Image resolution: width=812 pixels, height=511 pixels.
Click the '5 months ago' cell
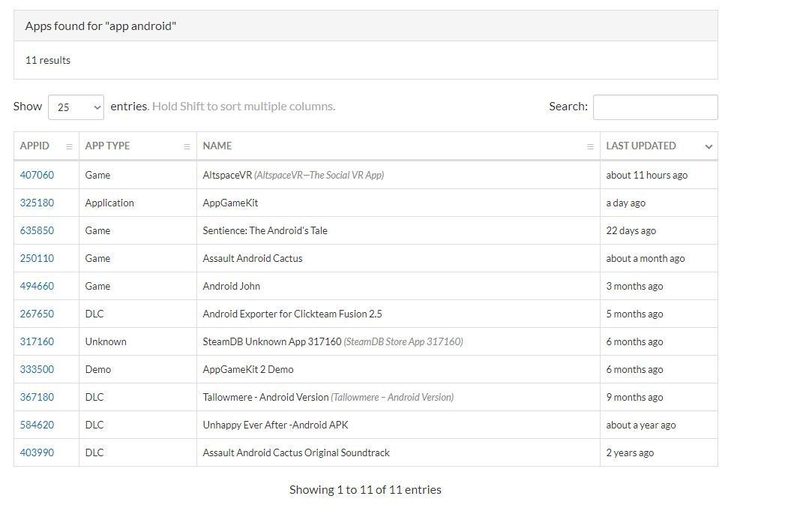(x=659, y=314)
